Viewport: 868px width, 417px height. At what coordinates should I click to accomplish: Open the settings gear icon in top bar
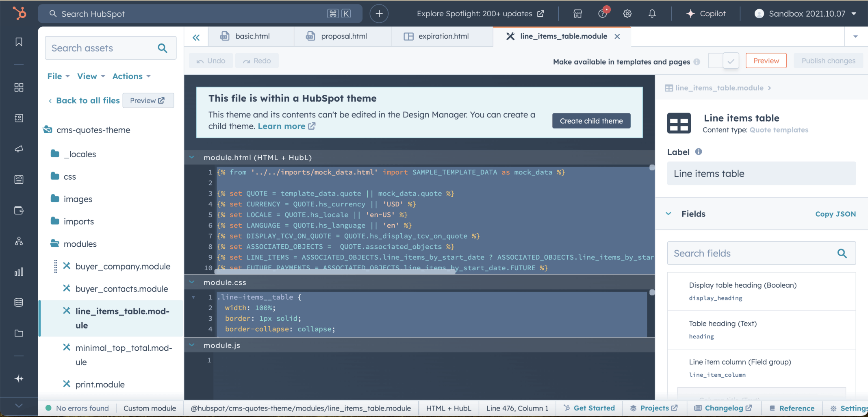pos(627,14)
